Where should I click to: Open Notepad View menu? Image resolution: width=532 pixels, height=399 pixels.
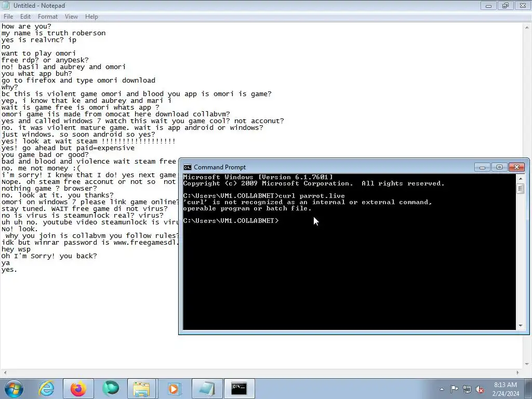click(x=71, y=17)
